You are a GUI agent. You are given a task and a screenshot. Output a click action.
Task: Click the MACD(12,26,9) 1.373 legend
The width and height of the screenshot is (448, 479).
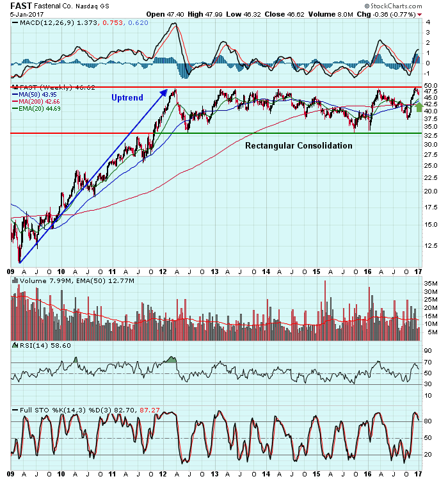59,23
